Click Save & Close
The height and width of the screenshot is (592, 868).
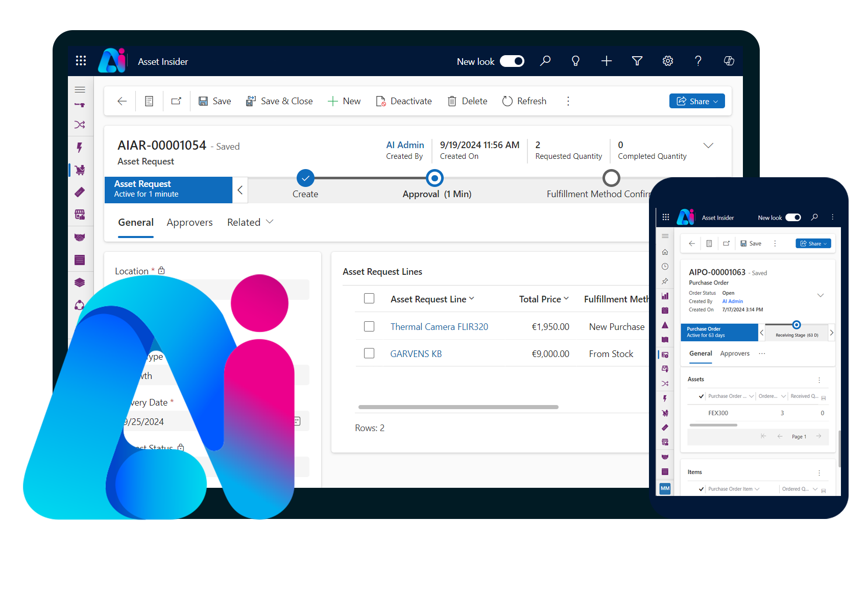click(279, 101)
